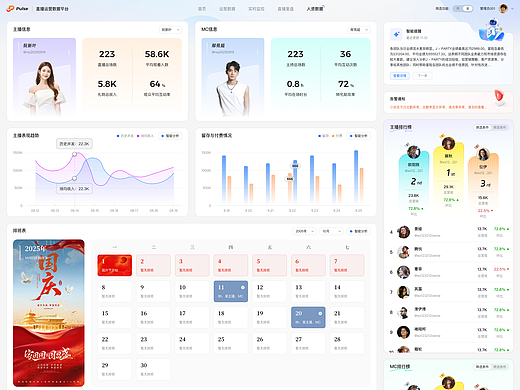Click the avatar of the rank 8 host

[x=404, y=312]
